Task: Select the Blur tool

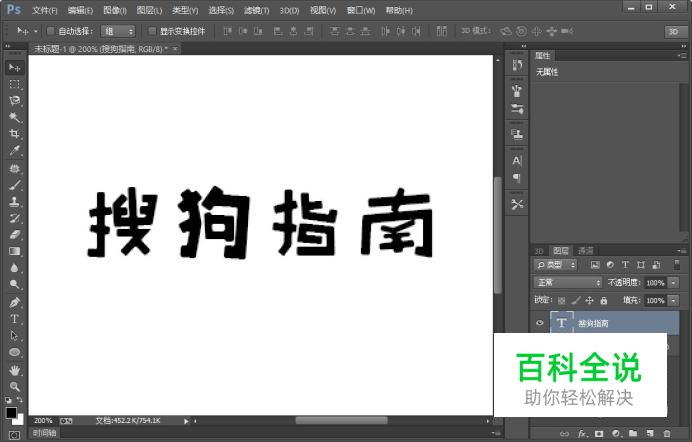Action: point(14,268)
